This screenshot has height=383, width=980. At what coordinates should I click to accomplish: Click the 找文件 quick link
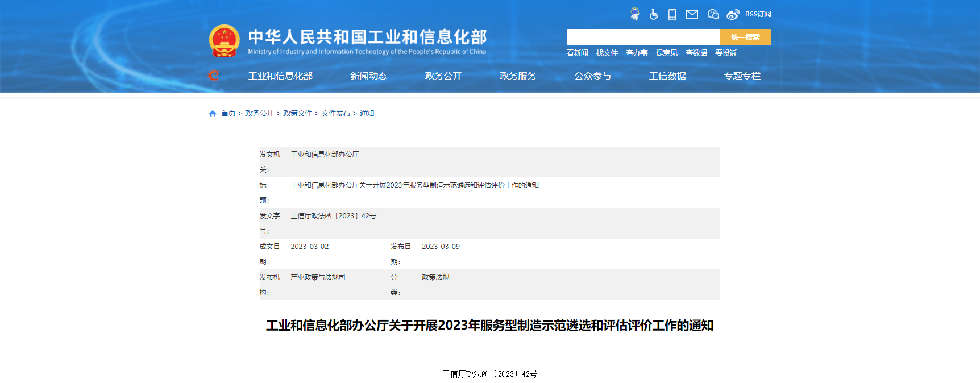pos(607,53)
